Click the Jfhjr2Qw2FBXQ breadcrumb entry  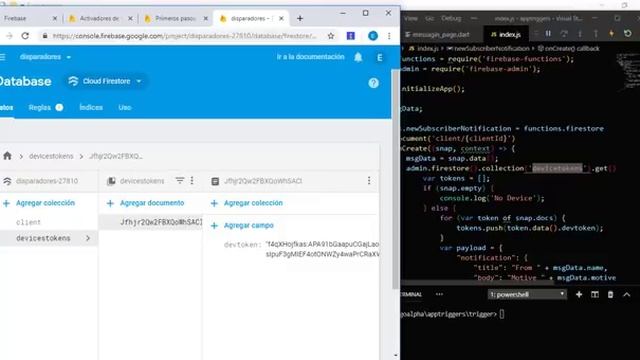click(x=116, y=156)
